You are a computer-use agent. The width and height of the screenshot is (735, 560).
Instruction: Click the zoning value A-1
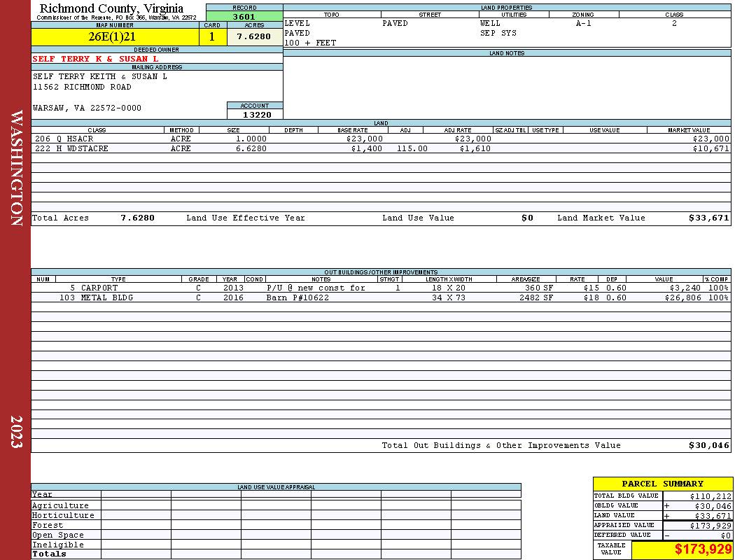(x=584, y=23)
